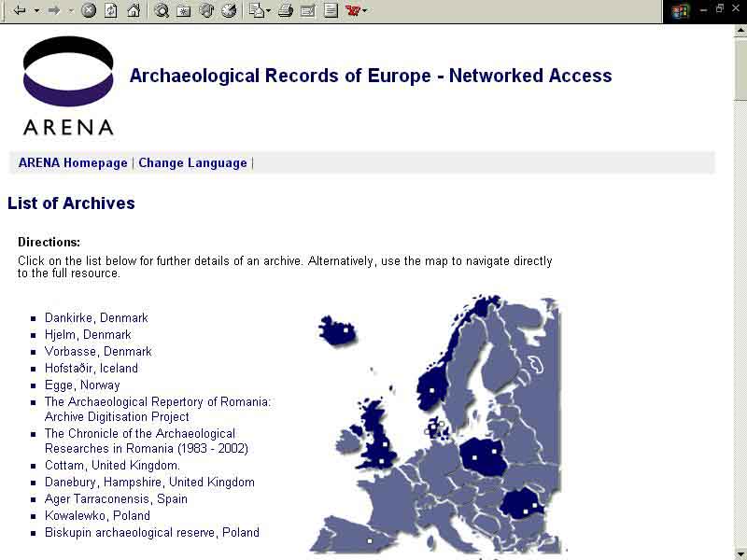This screenshot has height=560, width=747.
Task: Go to the browser Home icon
Action: (134, 10)
